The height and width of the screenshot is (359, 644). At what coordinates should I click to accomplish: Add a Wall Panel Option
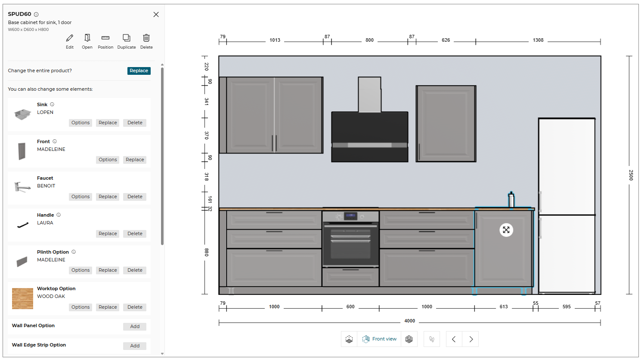click(135, 327)
